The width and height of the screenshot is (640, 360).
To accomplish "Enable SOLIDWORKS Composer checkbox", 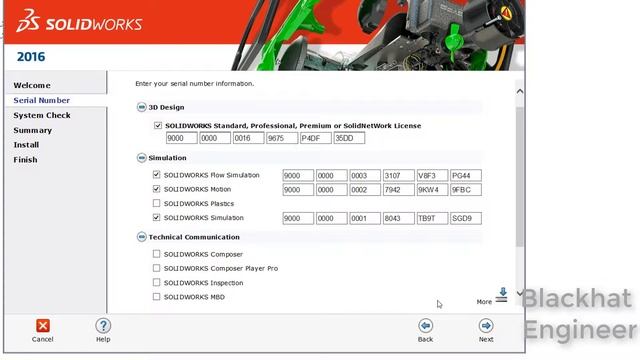I will [156, 254].
